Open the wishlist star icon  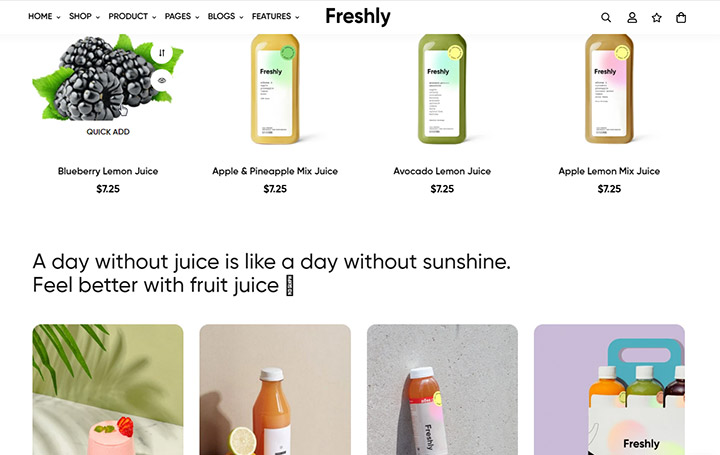pyautogui.click(x=657, y=17)
